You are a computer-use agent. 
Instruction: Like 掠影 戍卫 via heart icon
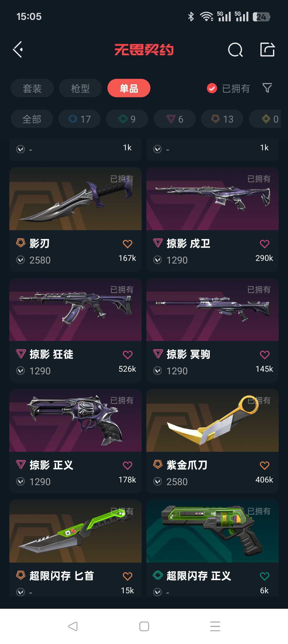tap(265, 244)
